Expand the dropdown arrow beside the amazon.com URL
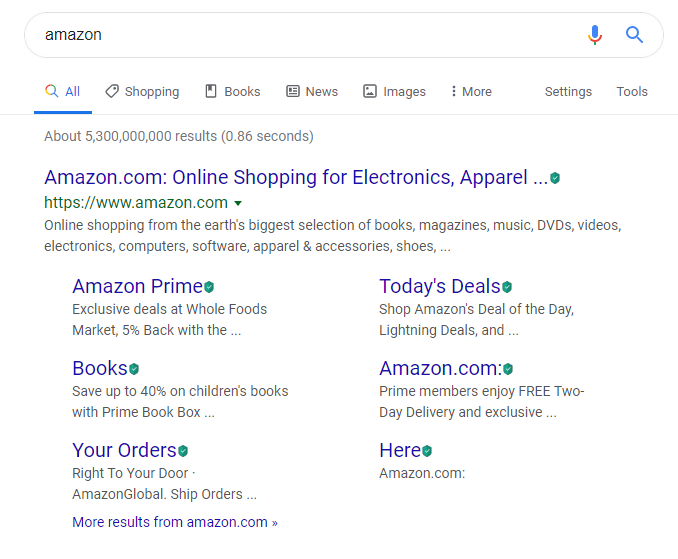Screen dimensions: 678x559 tap(238, 203)
